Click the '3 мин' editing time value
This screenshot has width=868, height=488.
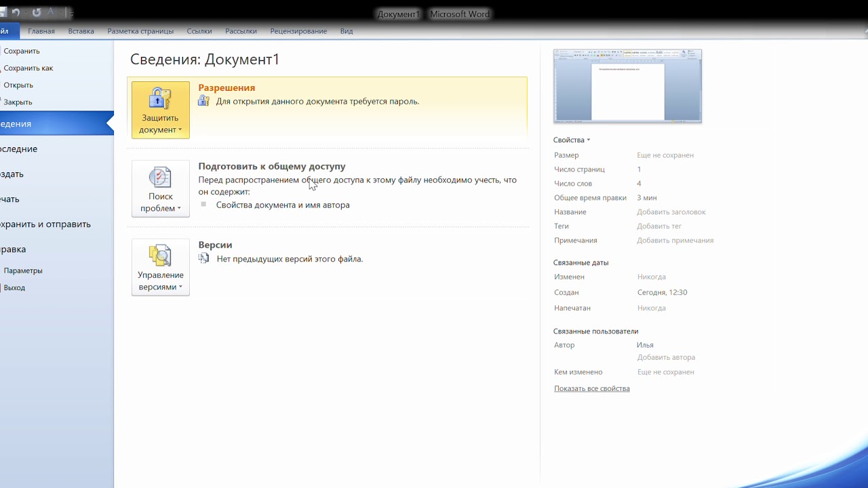[x=647, y=198]
